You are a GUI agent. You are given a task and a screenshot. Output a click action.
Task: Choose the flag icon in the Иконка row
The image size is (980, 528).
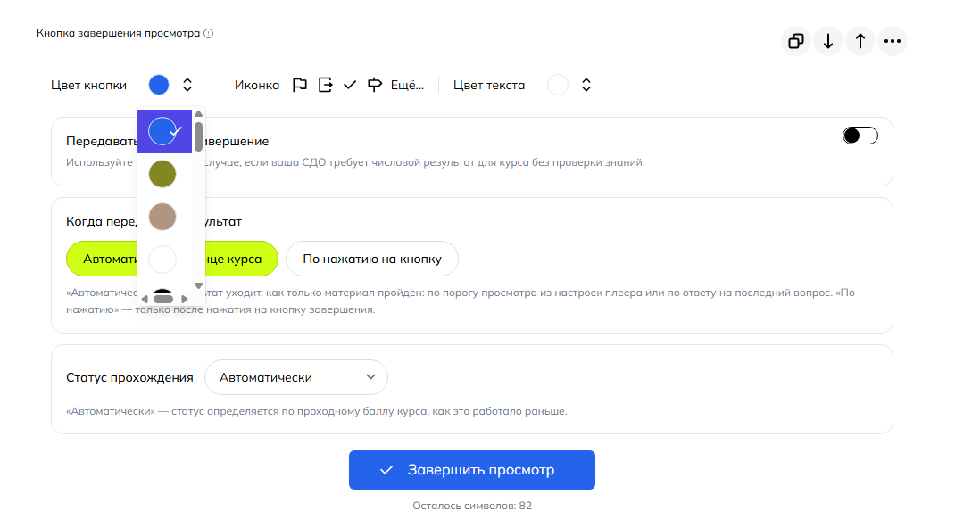tap(300, 85)
